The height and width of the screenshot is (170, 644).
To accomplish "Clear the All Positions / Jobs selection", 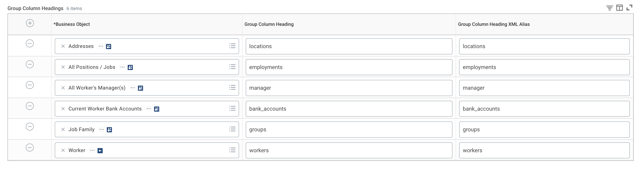I will (x=63, y=67).
